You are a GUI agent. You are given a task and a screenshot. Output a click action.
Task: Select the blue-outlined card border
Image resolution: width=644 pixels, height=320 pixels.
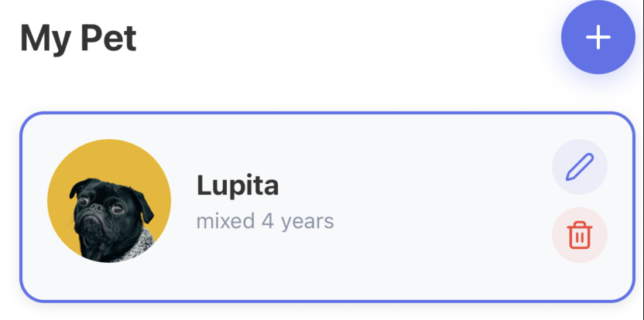click(327, 113)
